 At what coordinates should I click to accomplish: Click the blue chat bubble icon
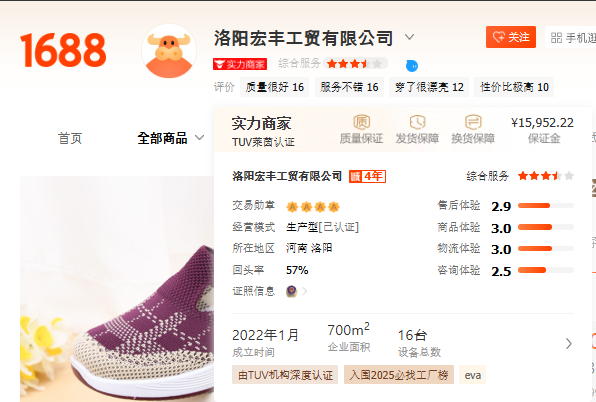[x=412, y=66]
